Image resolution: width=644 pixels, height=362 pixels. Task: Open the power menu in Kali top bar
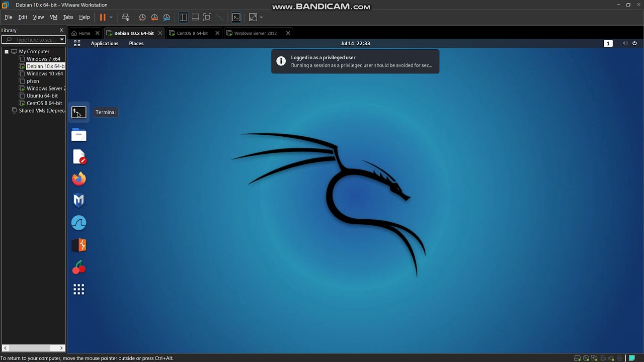[x=634, y=43]
